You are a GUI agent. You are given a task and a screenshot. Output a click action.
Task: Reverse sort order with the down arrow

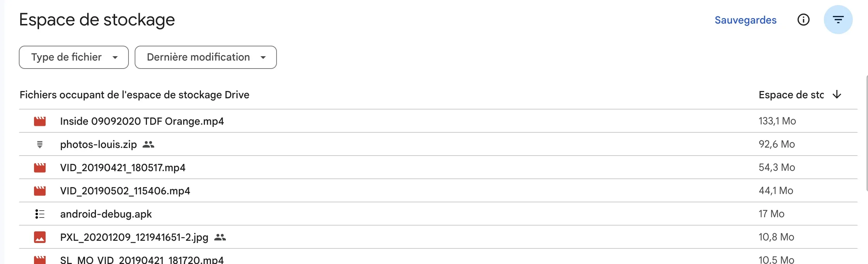pos(837,95)
